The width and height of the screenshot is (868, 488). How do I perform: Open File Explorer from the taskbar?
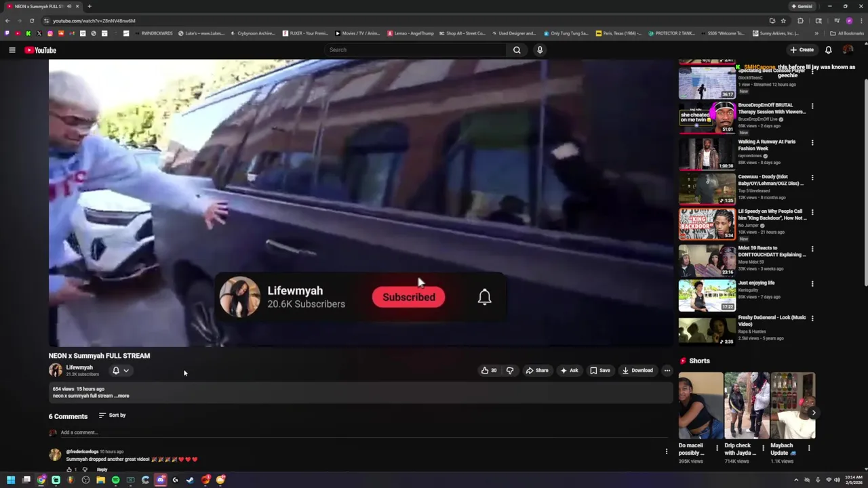[100, 480]
